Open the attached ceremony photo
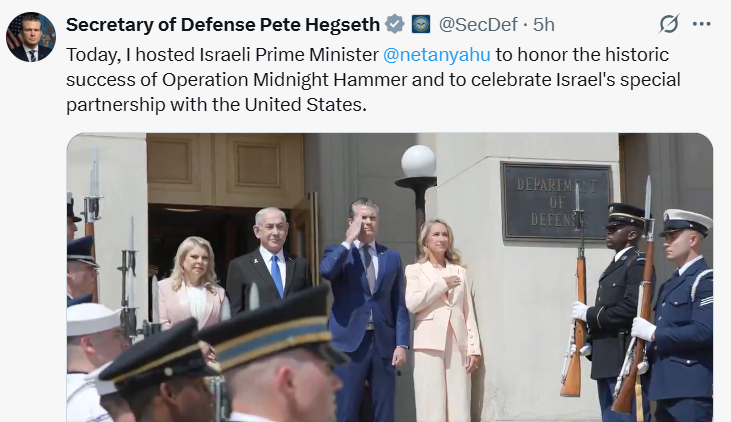The width and height of the screenshot is (731, 422). (x=390, y=277)
